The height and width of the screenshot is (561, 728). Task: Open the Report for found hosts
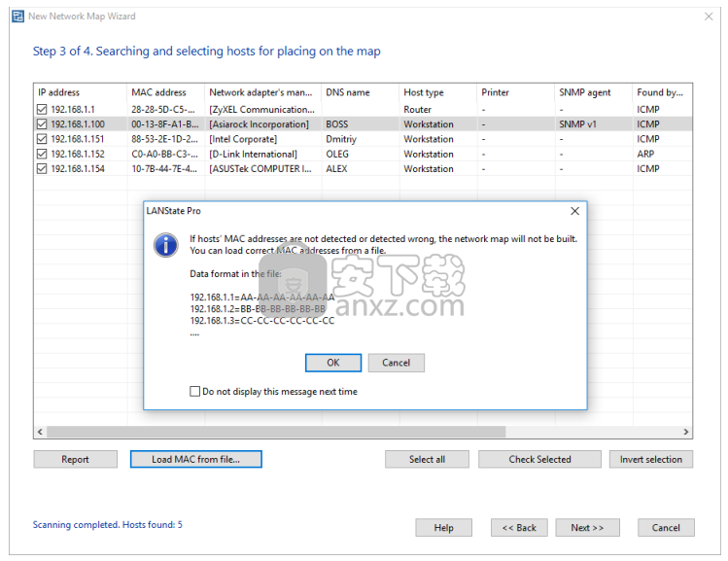click(x=75, y=459)
